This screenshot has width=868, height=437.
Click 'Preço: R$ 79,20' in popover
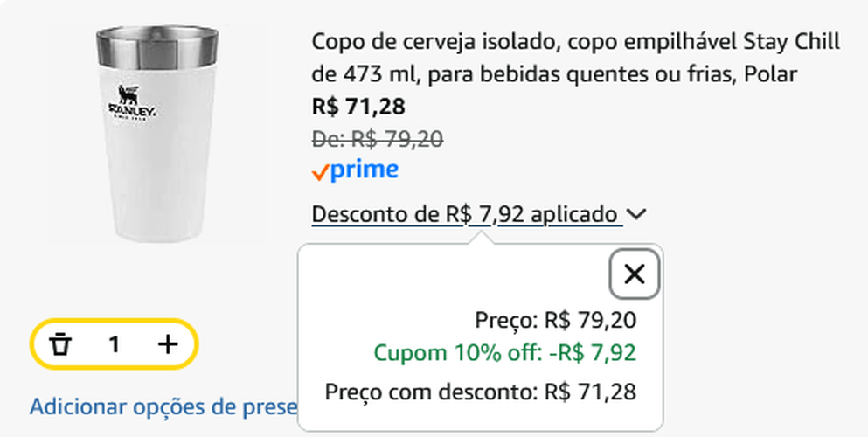(555, 320)
